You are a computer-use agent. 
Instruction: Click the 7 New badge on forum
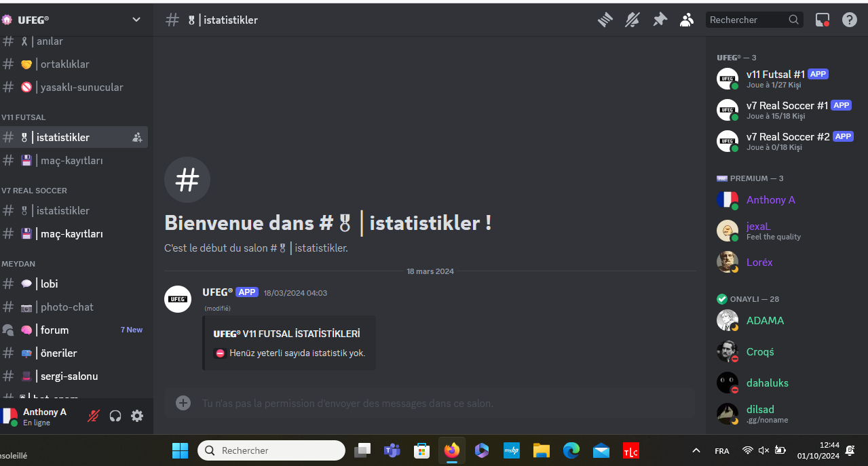[132, 330]
